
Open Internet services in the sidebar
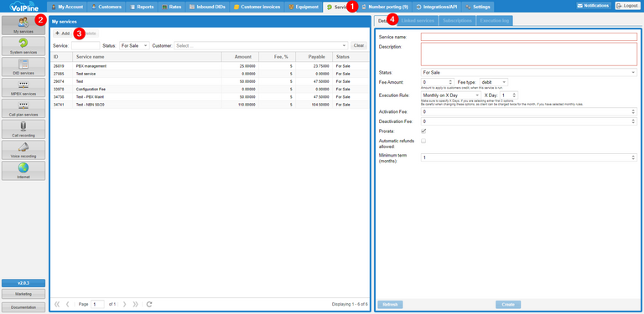point(23,171)
